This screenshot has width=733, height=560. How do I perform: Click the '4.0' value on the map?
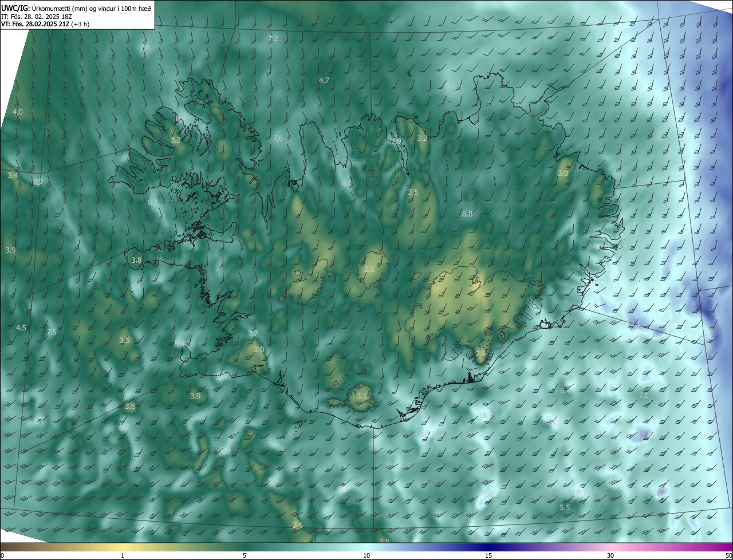point(18,112)
